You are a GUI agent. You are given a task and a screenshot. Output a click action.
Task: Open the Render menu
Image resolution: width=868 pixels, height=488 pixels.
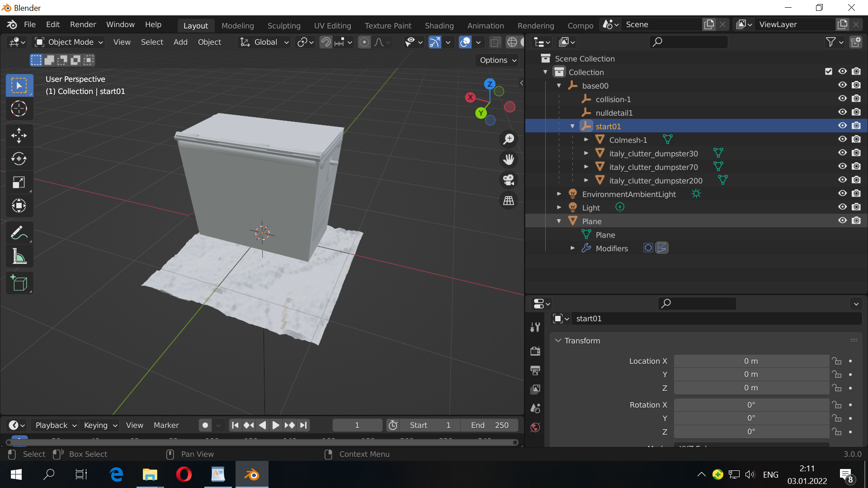point(83,24)
